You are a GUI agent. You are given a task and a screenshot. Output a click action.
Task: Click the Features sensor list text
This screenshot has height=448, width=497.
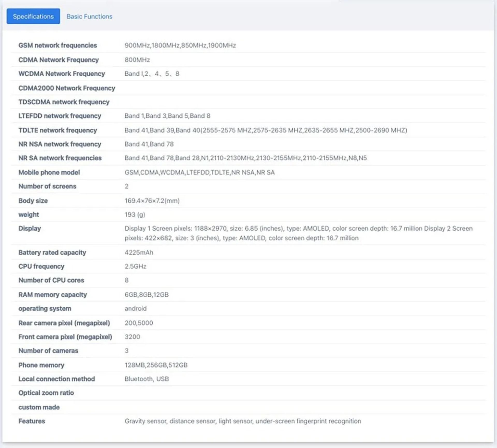click(243, 421)
